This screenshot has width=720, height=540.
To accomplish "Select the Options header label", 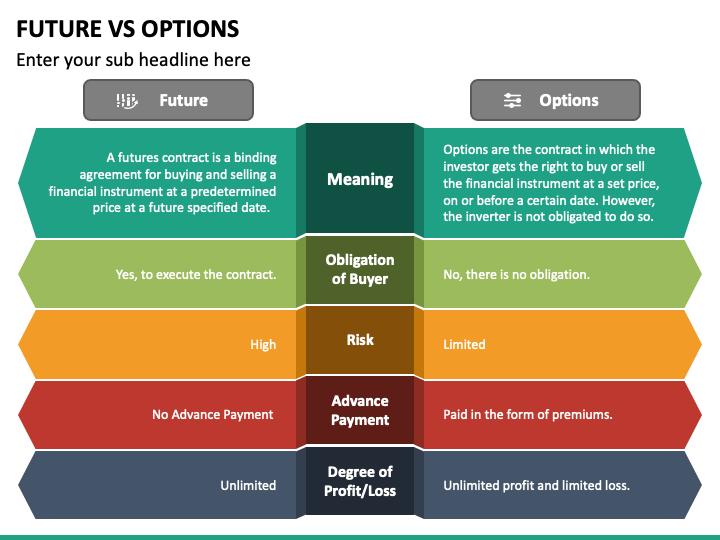I will (569, 100).
